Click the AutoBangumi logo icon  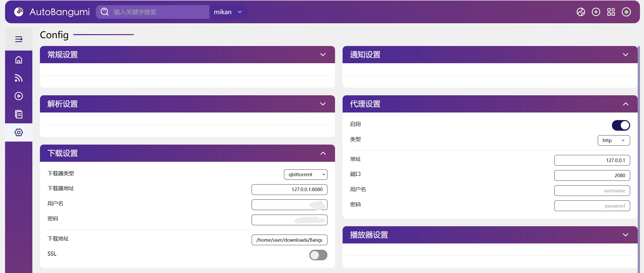pos(19,12)
